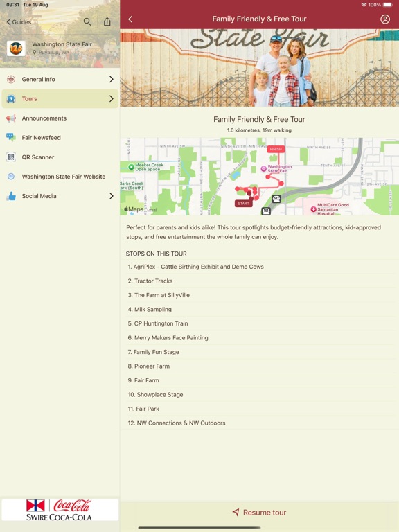Open the Apple Maps Legal link

(152, 210)
